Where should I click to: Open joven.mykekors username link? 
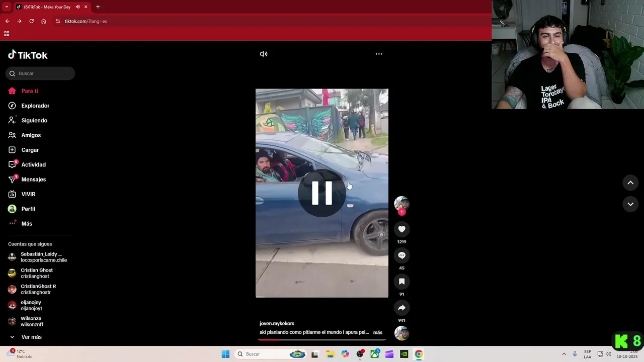click(277, 323)
